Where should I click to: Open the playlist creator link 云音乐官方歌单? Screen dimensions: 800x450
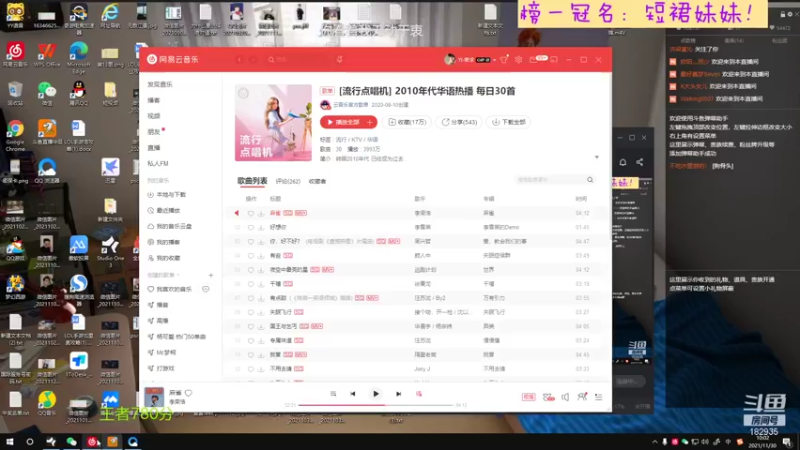click(x=351, y=105)
